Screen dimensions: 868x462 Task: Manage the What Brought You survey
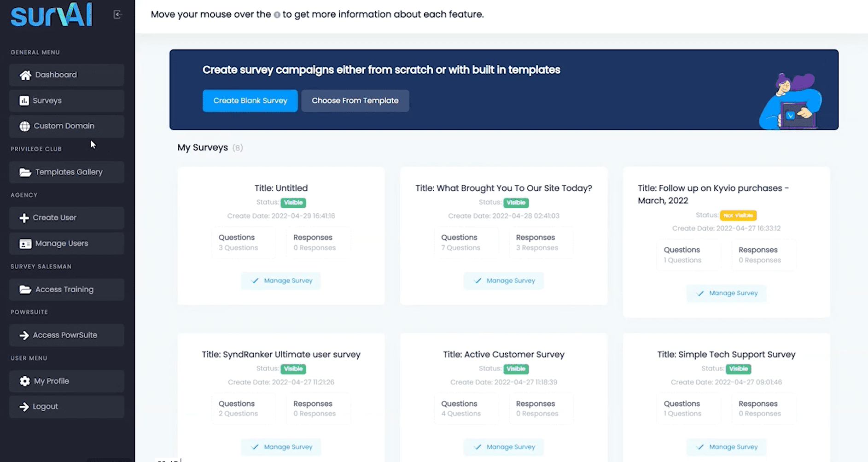504,281
